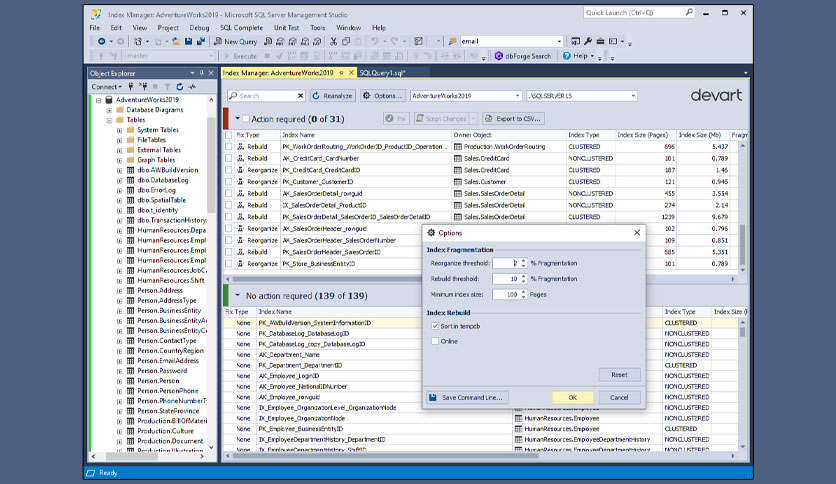The width and height of the screenshot is (836, 484).
Task: Open the File menu
Action: tap(94, 28)
